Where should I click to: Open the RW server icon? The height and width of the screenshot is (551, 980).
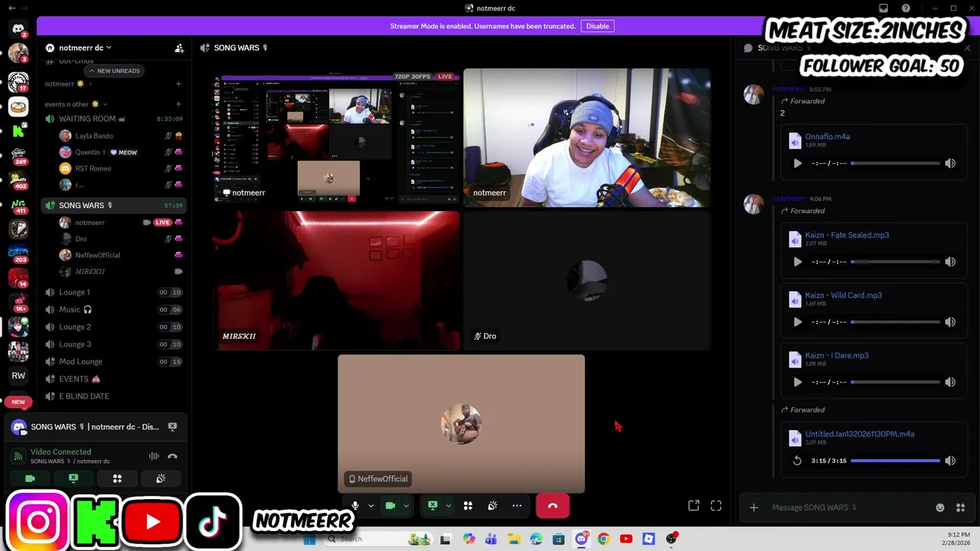click(18, 376)
